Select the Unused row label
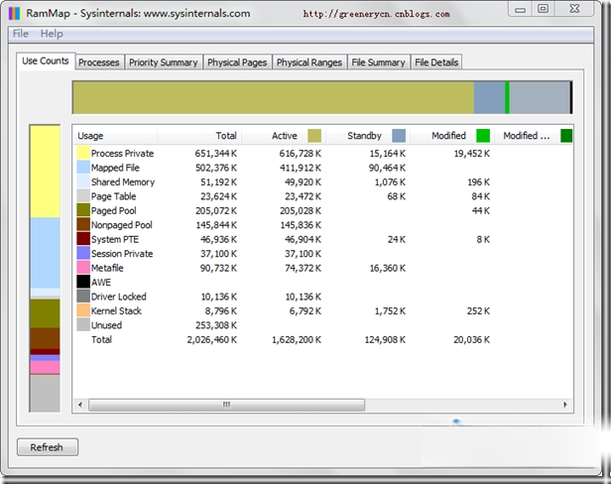 point(106,325)
